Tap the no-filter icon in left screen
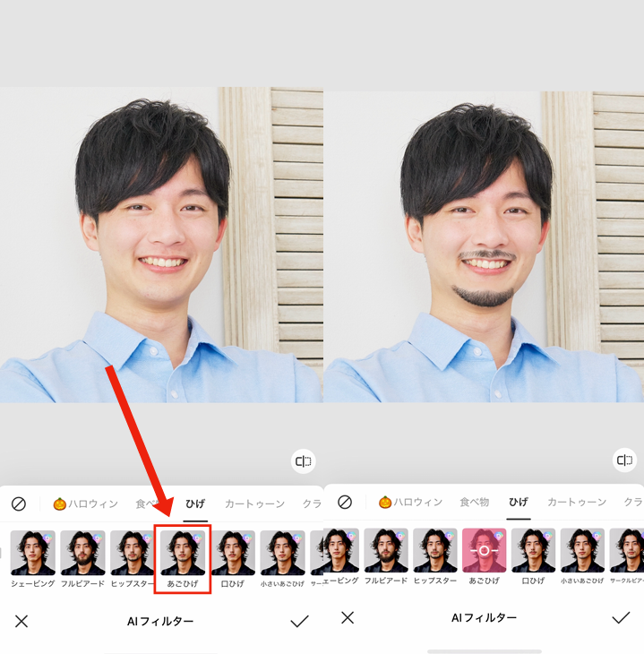This screenshot has width=644, height=654. 19,503
